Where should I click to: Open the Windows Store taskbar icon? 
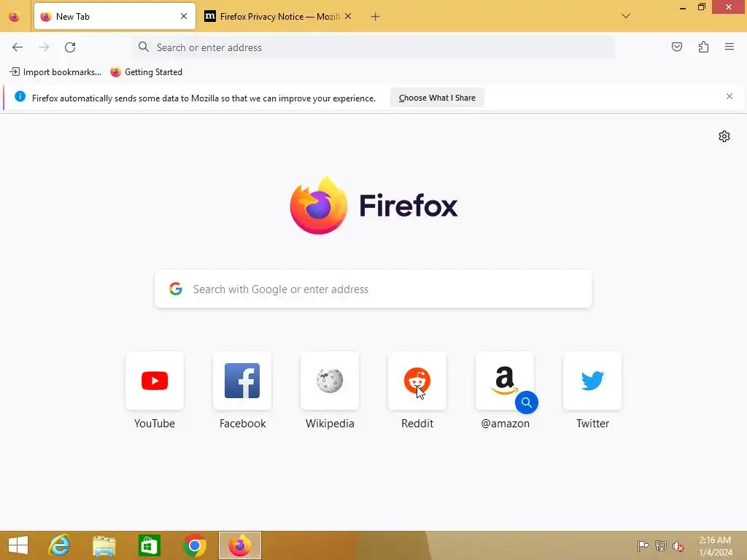[x=149, y=545]
